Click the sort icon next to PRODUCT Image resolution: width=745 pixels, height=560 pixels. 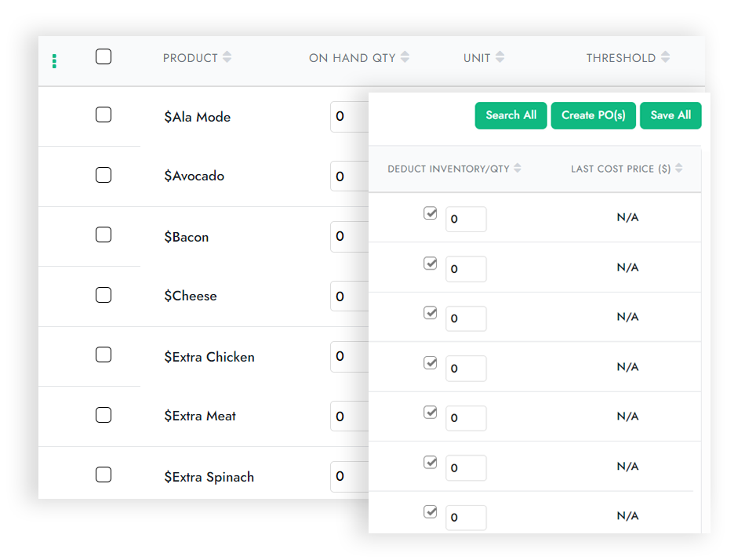[x=227, y=57]
